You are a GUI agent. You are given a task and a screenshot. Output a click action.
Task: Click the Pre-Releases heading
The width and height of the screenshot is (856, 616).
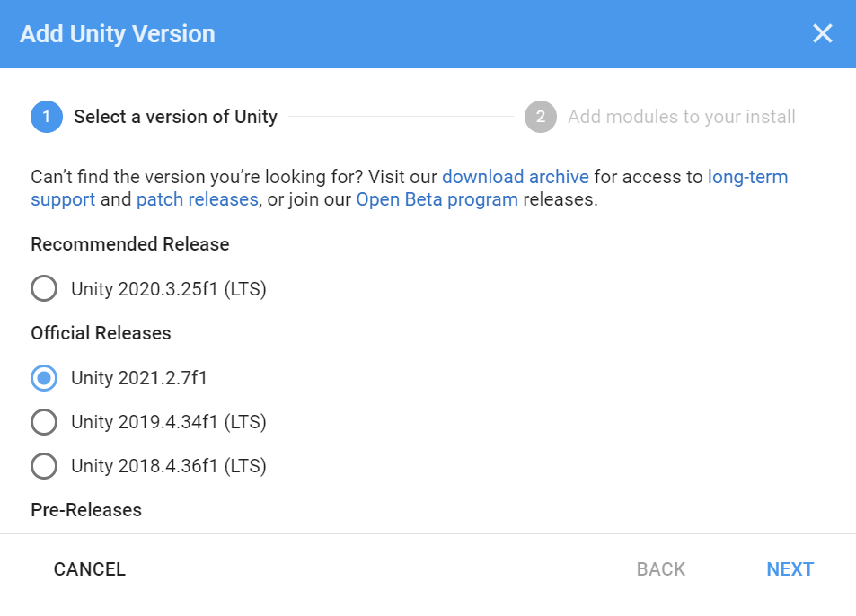[86, 510]
